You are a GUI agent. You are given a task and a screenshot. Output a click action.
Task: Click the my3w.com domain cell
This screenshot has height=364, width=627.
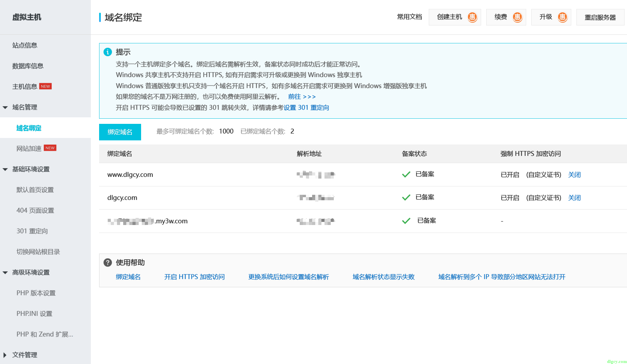tap(148, 221)
